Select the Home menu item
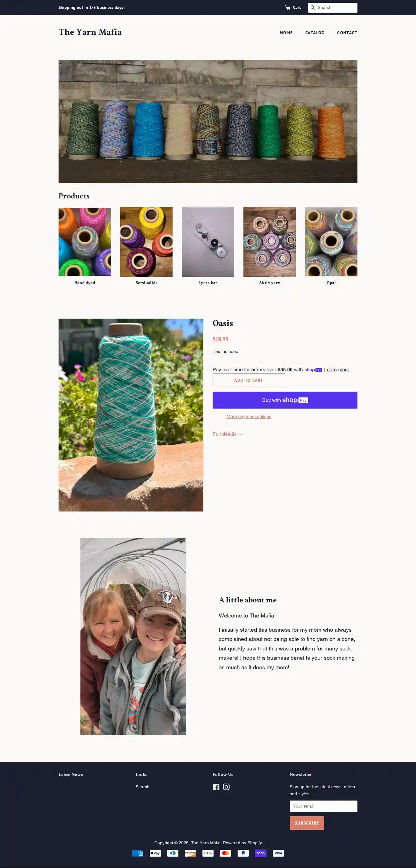 [x=286, y=33]
